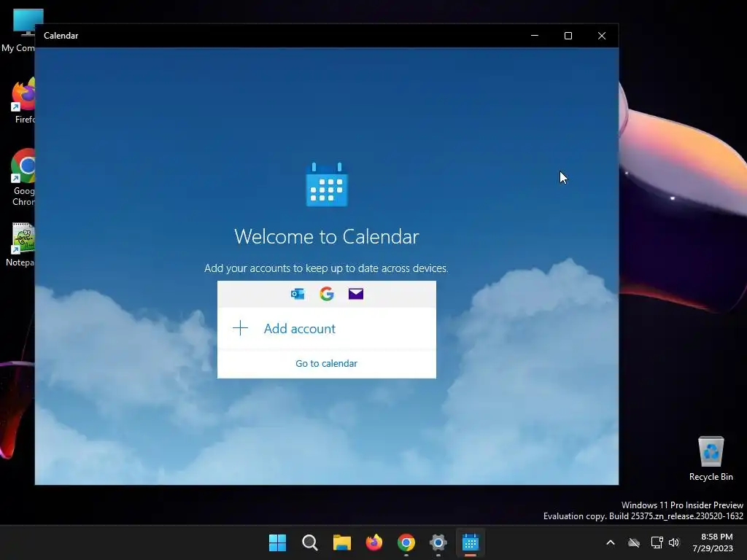Viewport: 747px width, 560px height.
Task: Click the Welcome to Calendar heading
Action: (x=327, y=237)
